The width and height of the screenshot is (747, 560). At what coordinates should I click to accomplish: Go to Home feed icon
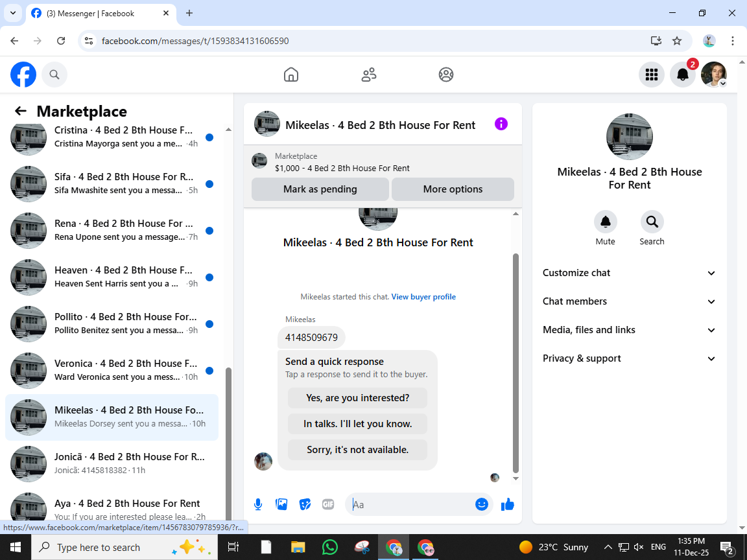[291, 75]
